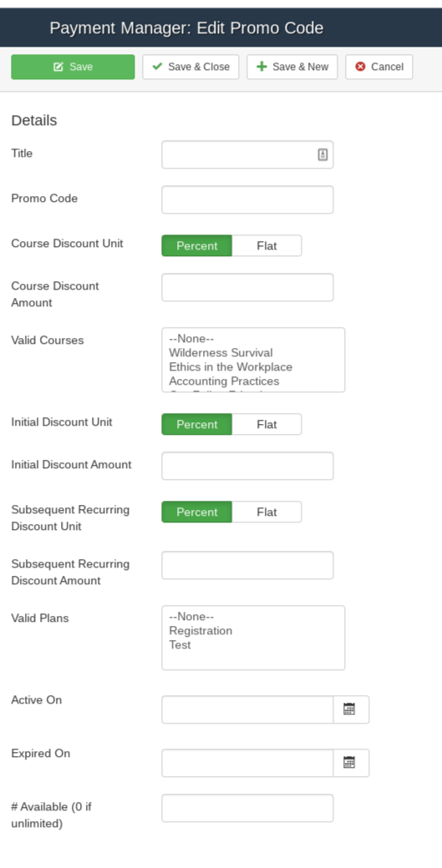This screenshot has height=868, width=442.
Task: Set Subsequent Recurring Discount Unit to Flat
Action: point(267,512)
